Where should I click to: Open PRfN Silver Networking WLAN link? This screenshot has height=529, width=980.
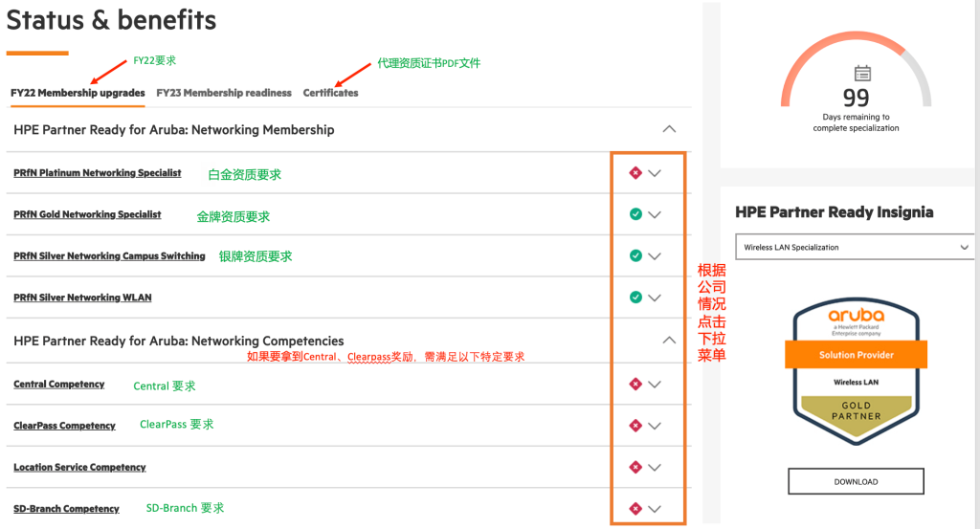82,298
